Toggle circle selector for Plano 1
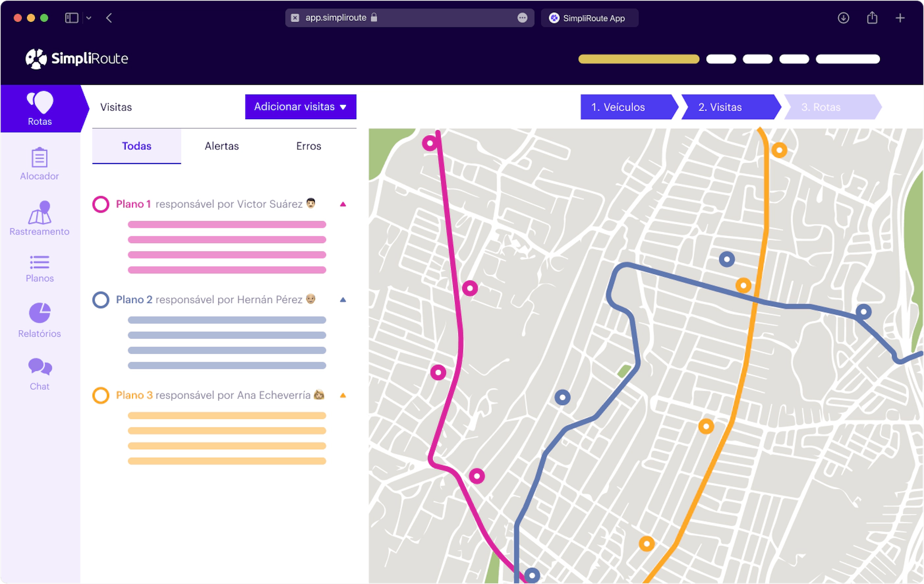The width and height of the screenshot is (924, 584). (102, 204)
